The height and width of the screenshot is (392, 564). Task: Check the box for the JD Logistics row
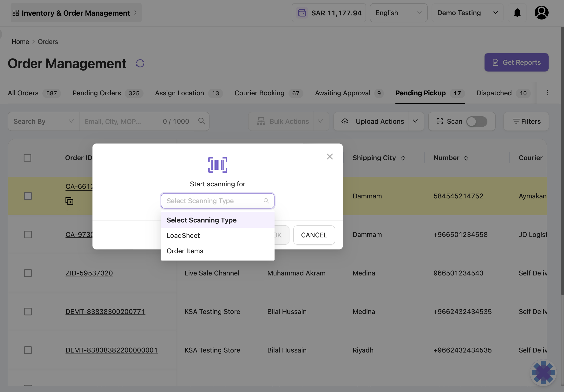[x=28, y=235]
